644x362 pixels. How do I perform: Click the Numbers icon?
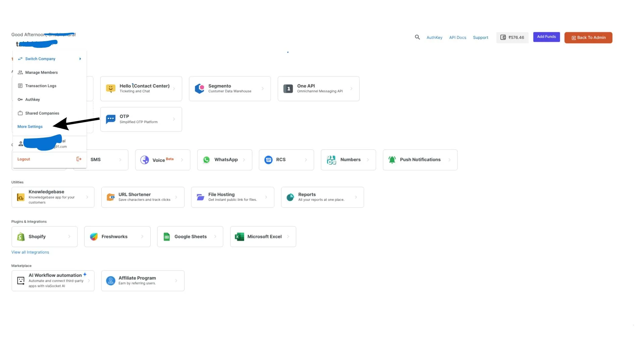point(331,160)
